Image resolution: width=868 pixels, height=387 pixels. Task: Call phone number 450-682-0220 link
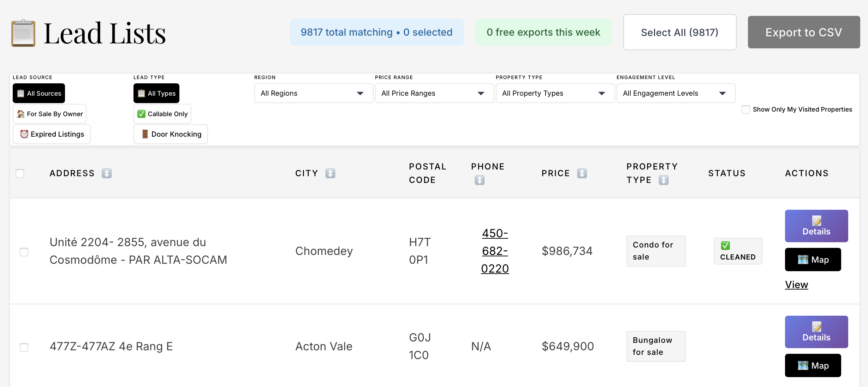click(x=495, y=251)
